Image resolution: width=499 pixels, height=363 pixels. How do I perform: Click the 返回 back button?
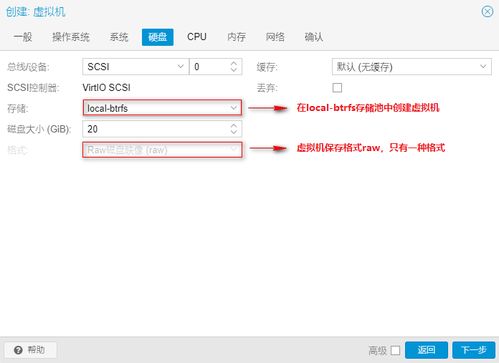point(426,350)
